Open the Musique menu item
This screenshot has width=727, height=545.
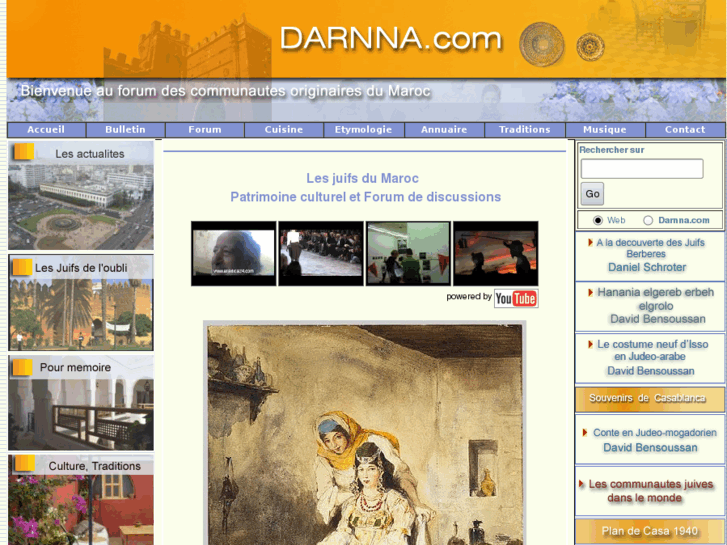tap(605, 130)
